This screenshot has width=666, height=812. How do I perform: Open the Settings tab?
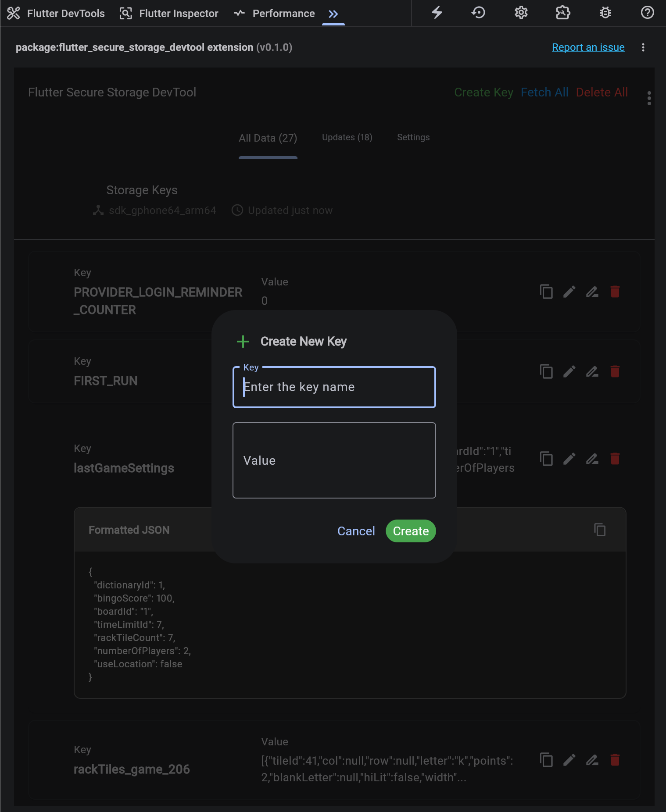[x=413, y=138]
